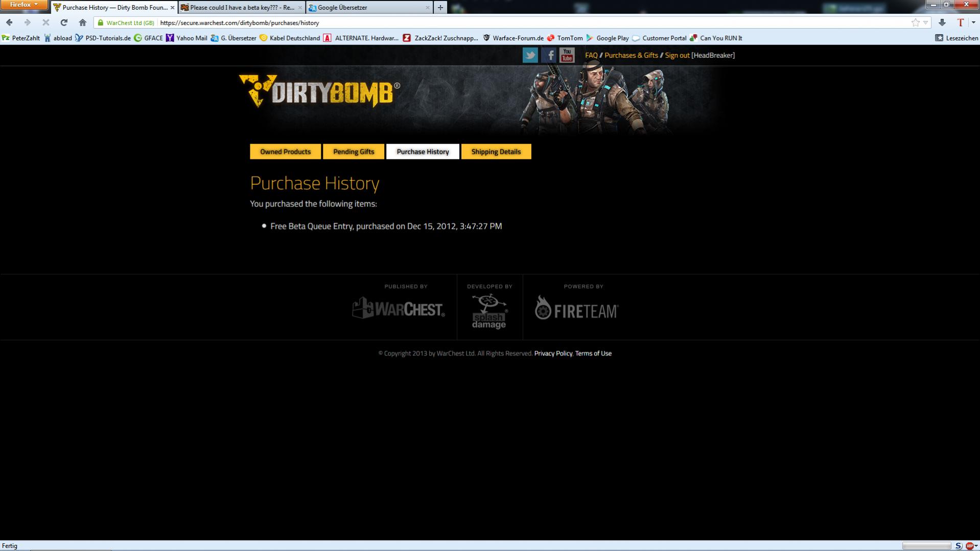The width and height of the screenshot is (980, 551).
Task: Open the Firefox menu dropdown
Action: coord(24,5)
